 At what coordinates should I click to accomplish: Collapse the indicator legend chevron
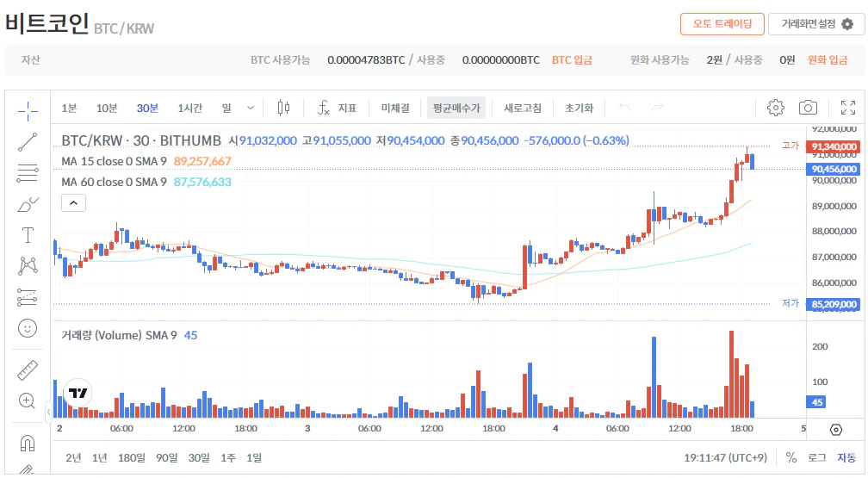coord(74,203)
